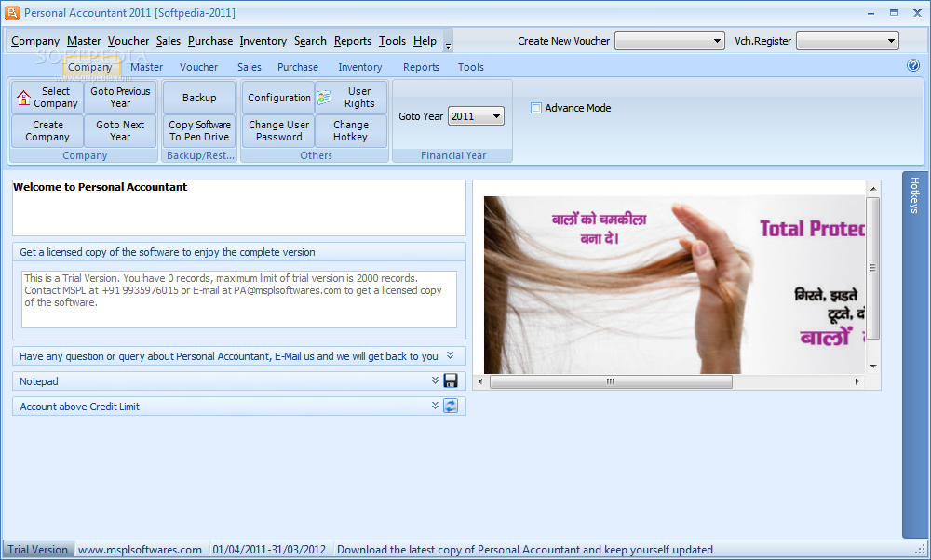The image size is (931, 560).
Task: Open the Master menu in menu bar
Action: coord(84,41)
